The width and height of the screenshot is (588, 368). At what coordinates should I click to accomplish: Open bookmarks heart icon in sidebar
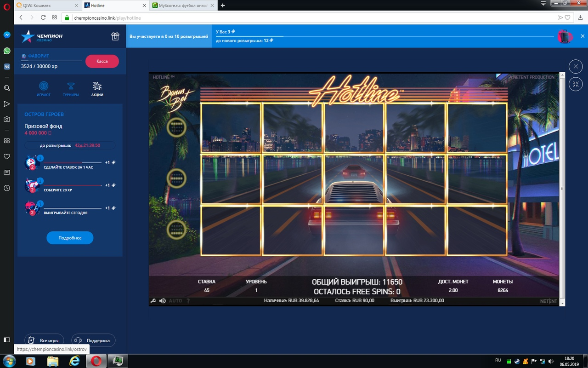[x=7, y=156]
